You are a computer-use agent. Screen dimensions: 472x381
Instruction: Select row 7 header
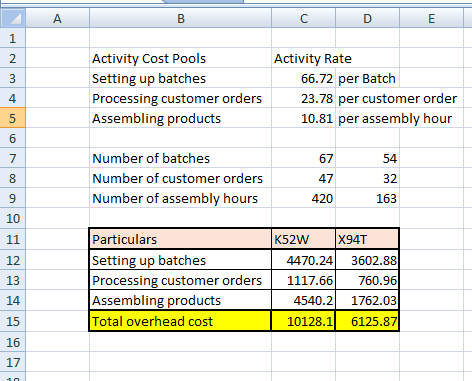13,158
